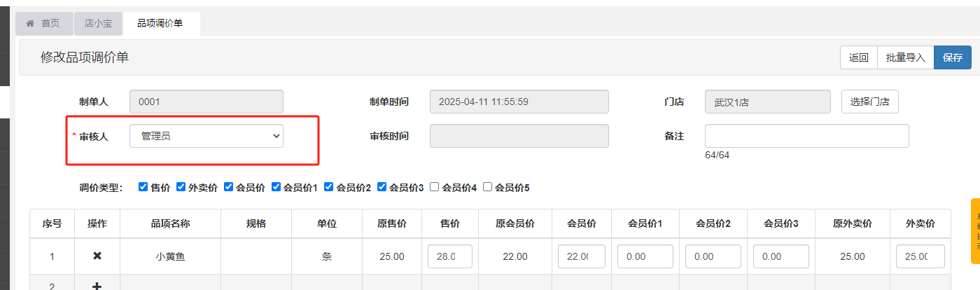Enable the 会员价4 checkbox
The image size is (980, 290).
[x=434, y=187]
